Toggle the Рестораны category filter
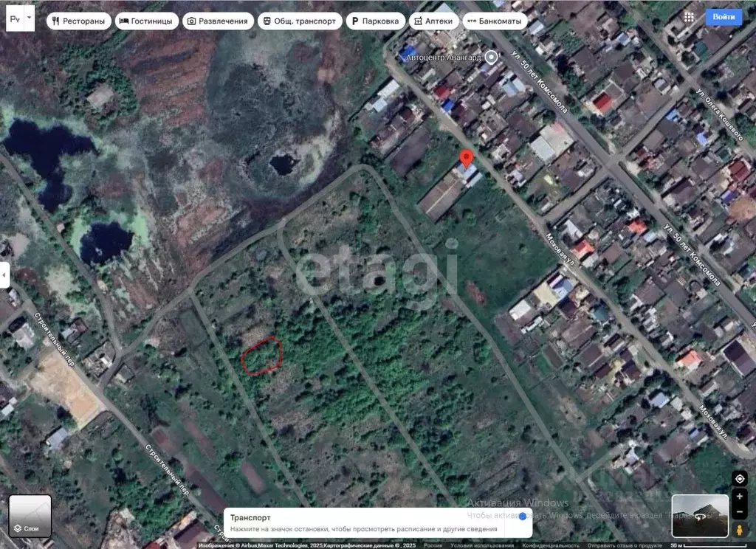756x549 pixels. tap(78, 21)
